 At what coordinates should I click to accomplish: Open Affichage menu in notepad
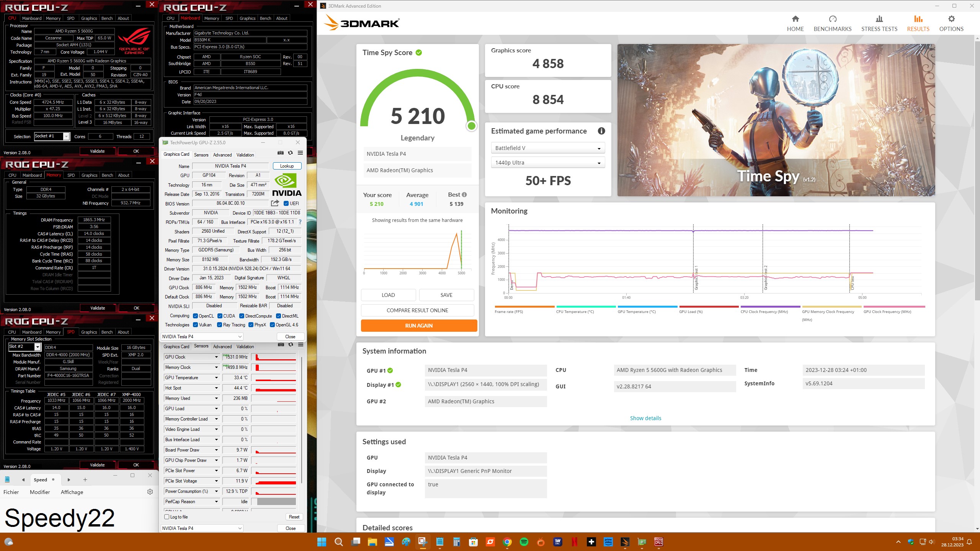[x=72, y=492]
